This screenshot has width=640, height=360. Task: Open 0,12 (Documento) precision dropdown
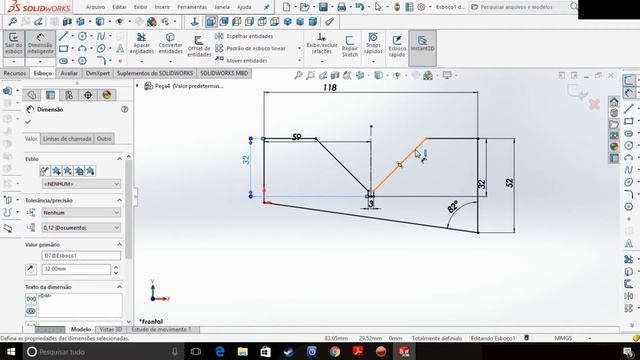[81, 228]
